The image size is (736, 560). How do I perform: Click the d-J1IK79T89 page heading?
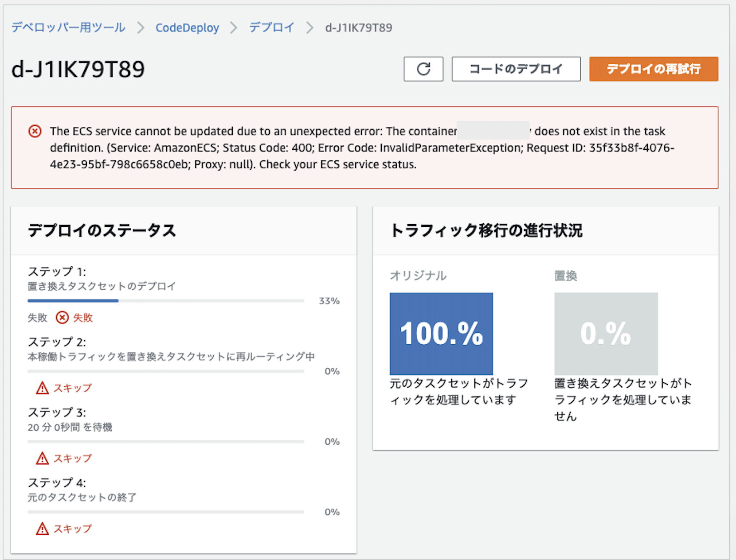point(78,69)
